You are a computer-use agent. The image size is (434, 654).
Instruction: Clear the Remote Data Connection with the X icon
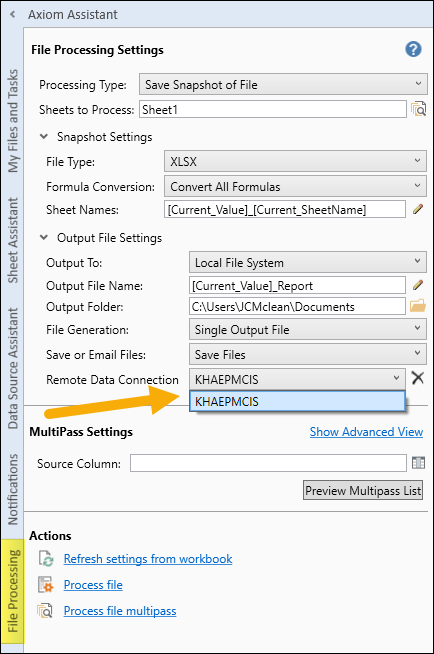coord(417,378)
